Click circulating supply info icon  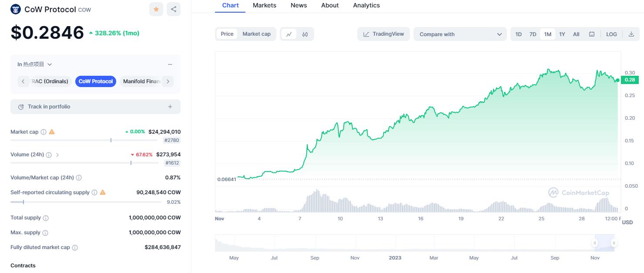click(x=94, y=192)
